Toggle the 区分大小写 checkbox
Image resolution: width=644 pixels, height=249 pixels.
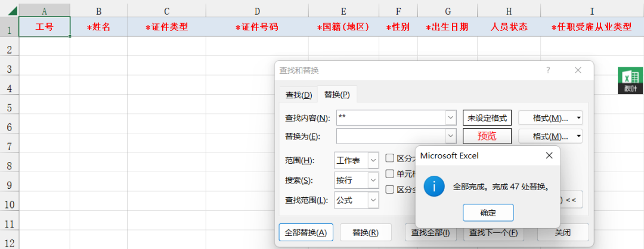(x=389, y=158)
